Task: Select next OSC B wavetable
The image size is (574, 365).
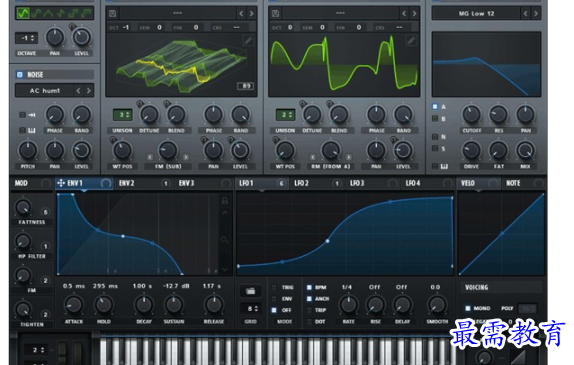Action: tap(414, 14)
